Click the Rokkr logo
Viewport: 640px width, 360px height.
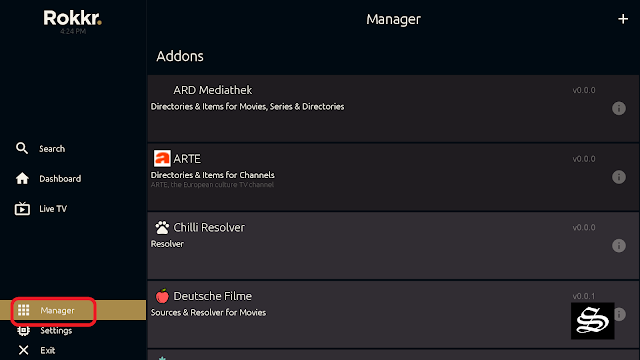73,18
